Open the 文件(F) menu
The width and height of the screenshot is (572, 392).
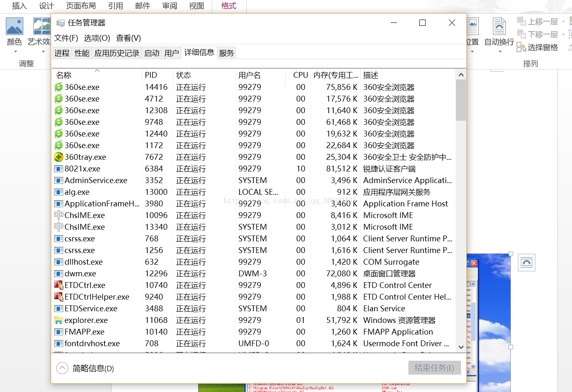point(66,38)
